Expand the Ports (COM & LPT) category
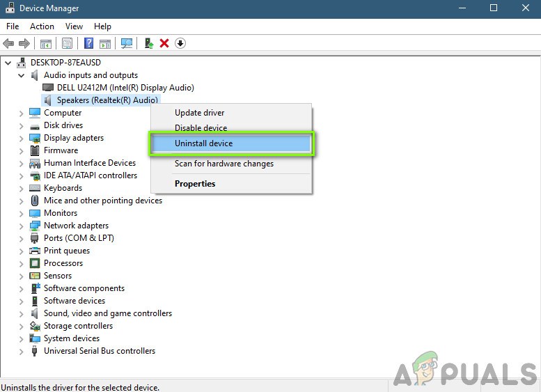This screenshot has width=541, height=392. (22, 238)
